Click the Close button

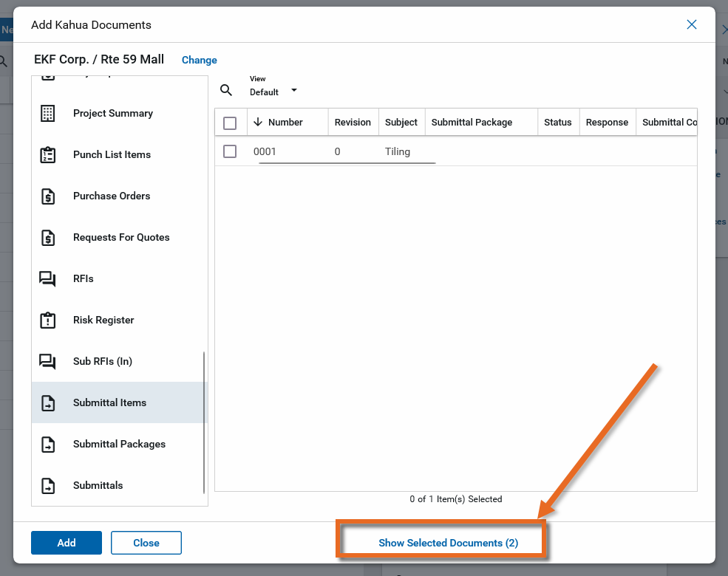coord(146,543)
